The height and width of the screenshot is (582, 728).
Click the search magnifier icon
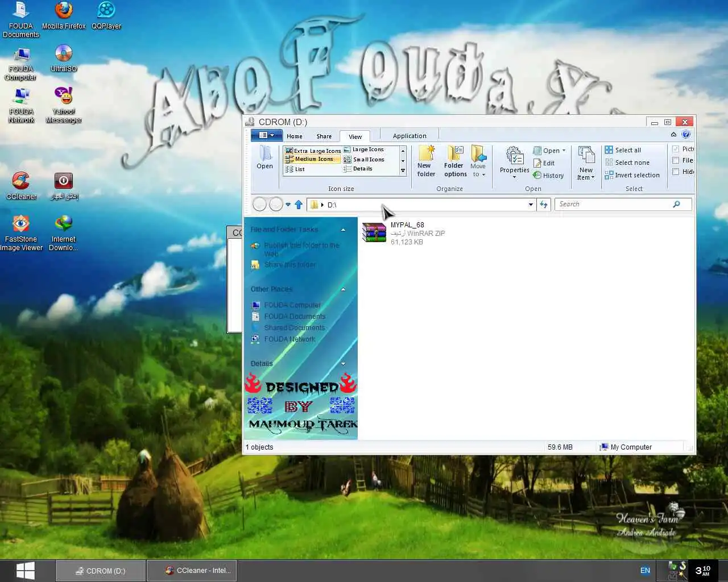[676, 204]
